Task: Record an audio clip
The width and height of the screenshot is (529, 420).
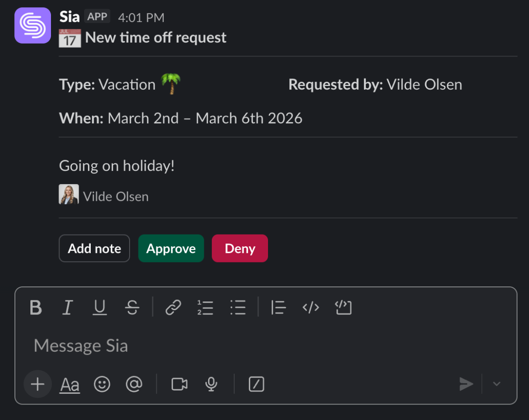Action: coord(211,384)
